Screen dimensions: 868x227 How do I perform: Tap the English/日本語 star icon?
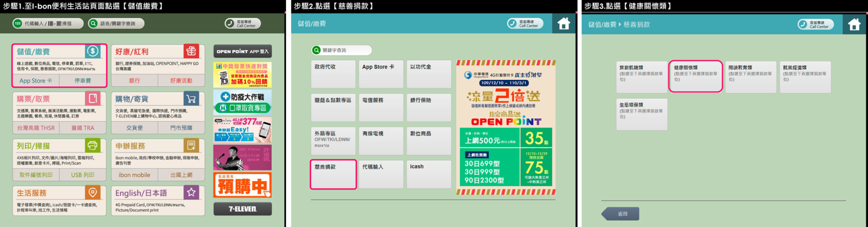[x=191, y=192]
